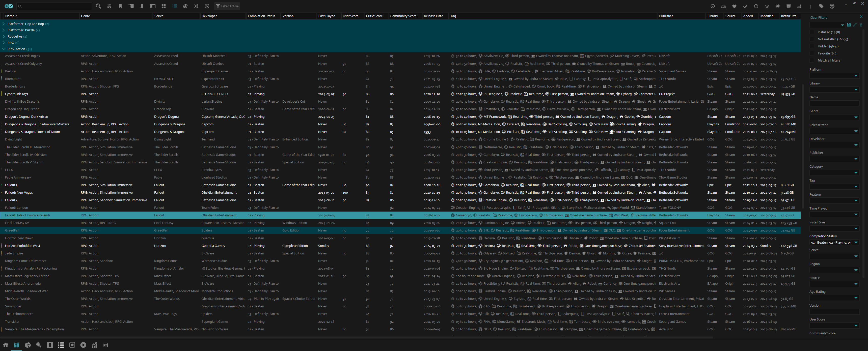This screenshot has height=351, width=868.
Task: Open the Playnite main menu logo
Action: pyautogui.click(x=9, y=6)
